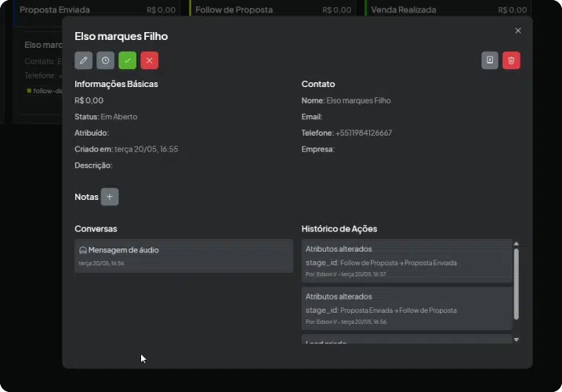Image resolution: width=562 pixels, height=392 pixels.
Task: Delete the lead with red trash icon
Action: 512,60
